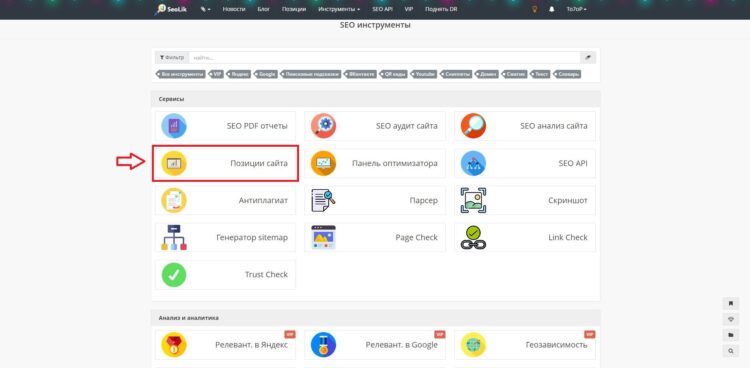Open the Генератор sitemap tree icon
Image resolution: width=750 pixels, height=368 pixels.
point(174,237)
